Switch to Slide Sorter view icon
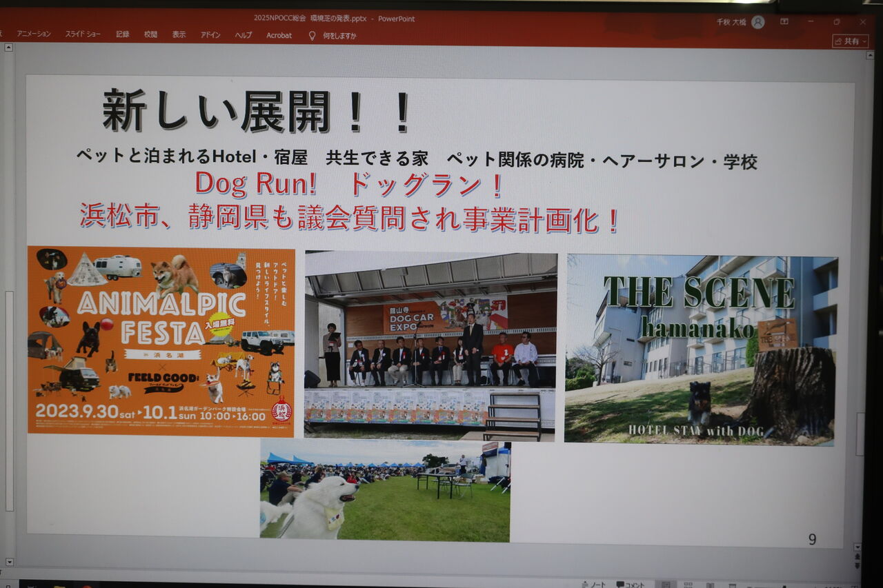Image resolution: width=883 pixels, height=588 pixels. pyautogui.click(x=688, y=585)
